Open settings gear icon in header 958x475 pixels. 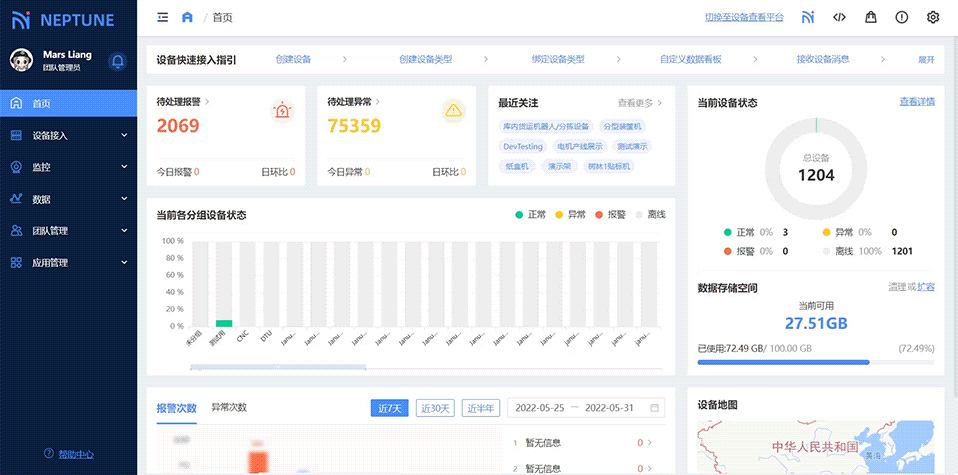[x=933, y=17]
